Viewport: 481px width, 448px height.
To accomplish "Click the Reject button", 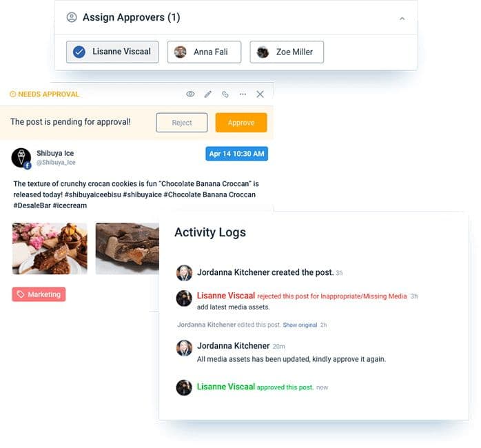I will pos(182,123).
